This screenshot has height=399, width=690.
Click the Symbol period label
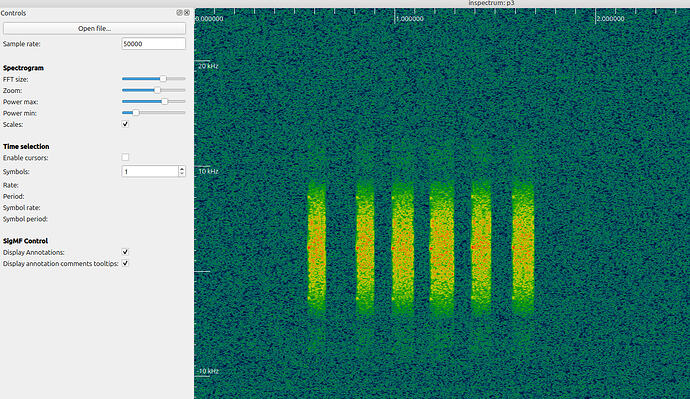pos(25,219)
